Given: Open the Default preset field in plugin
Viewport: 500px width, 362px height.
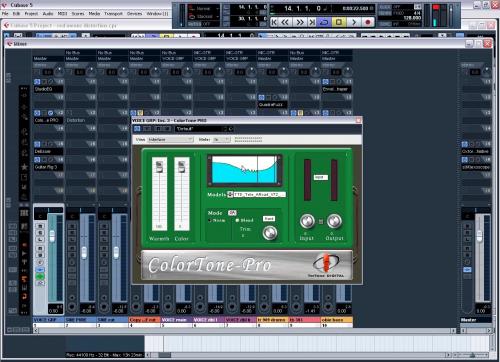Looking at the screenshot, I should pos(201,129).
